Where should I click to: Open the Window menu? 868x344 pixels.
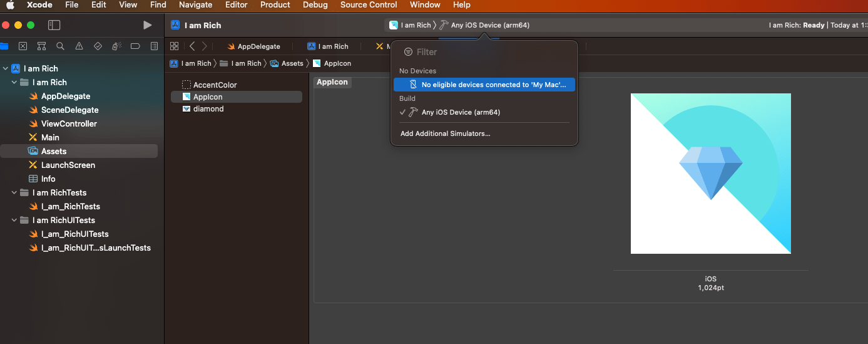tap(425, 5)
